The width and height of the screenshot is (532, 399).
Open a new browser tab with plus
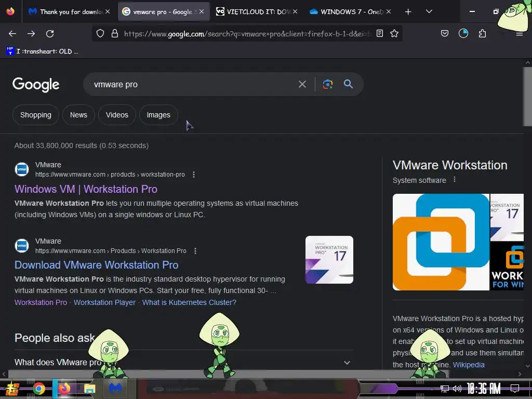[x=408, y=12]
